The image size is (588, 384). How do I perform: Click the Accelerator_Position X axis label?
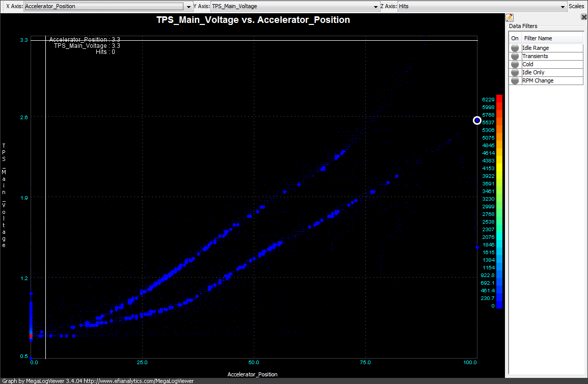(x=252, y=374)
